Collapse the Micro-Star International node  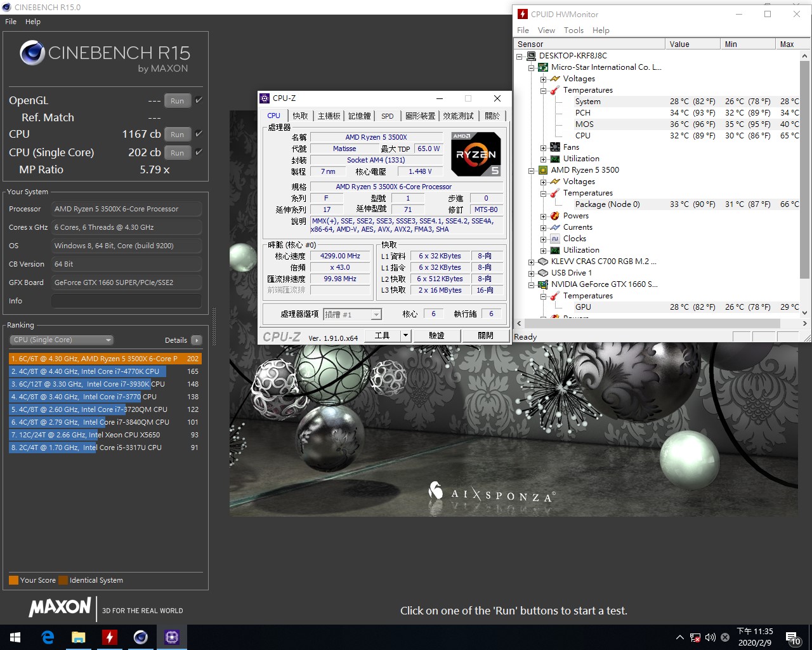click(532, 67)
